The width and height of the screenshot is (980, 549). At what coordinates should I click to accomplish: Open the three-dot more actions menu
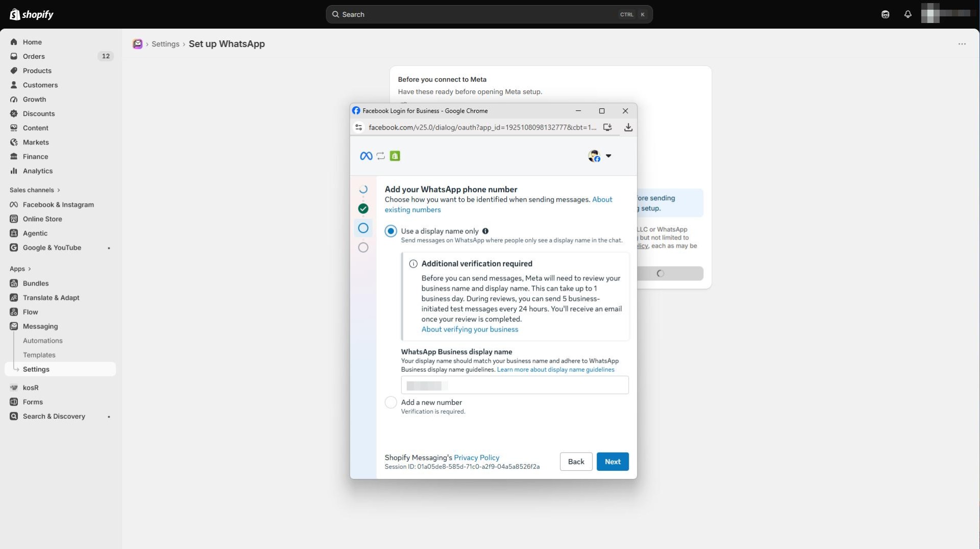click(x=962, y=44)
